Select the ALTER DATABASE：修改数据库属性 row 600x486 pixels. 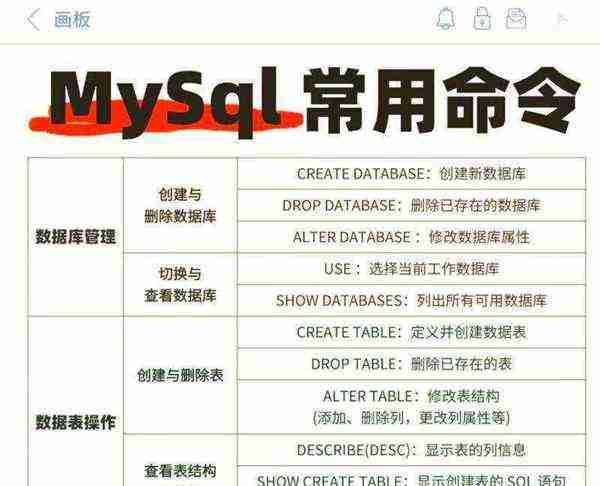pos(411,237)
